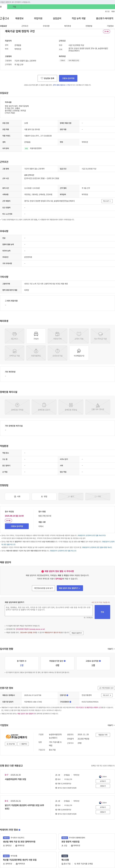Screen dimensions: 115x868
Task: Click info icon beside 빅데이터 추천 정보
Action: (x=20, y=830)
